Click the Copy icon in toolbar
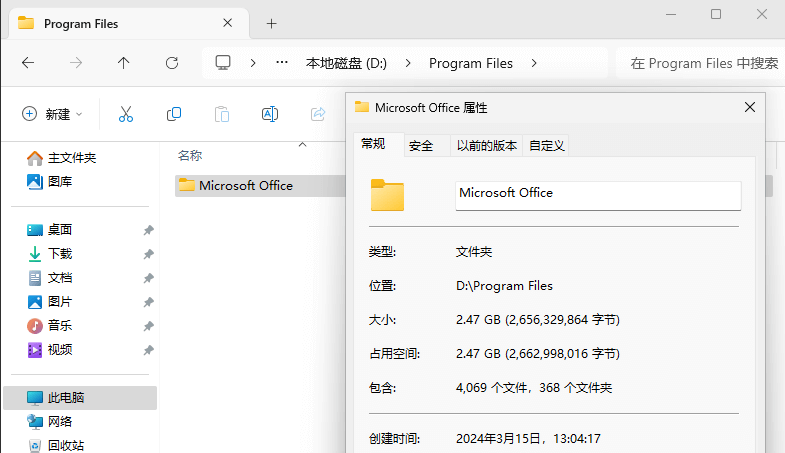The width and height of the screenshot is (785, 453). (174, 114)
